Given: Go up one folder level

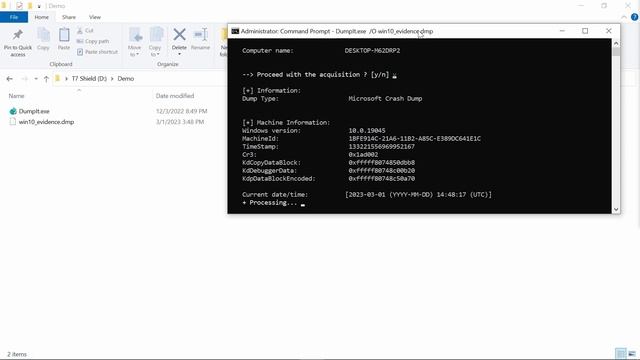Looking at the screenshot, I should 46,79.
